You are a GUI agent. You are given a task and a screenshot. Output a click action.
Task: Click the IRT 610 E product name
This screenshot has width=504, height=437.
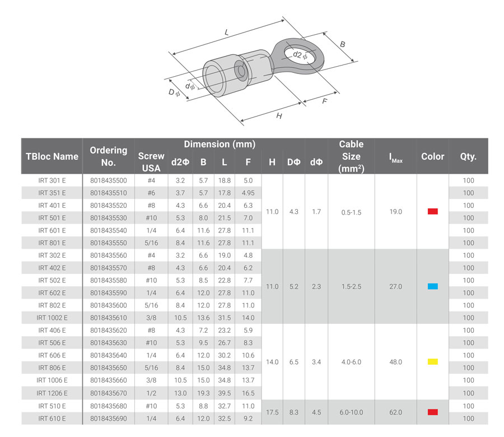click(x=52, y=419)
